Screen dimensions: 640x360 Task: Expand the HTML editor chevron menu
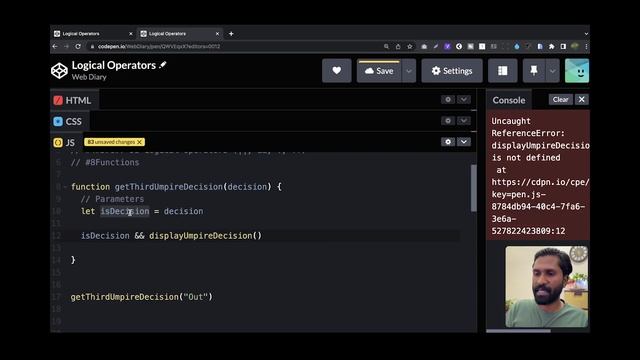(x=464, y=100)
